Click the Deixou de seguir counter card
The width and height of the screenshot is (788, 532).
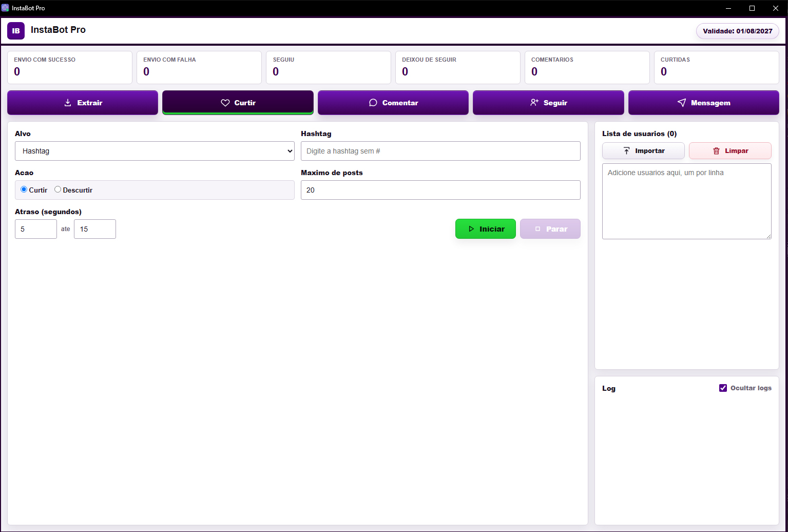click(458, 67)
